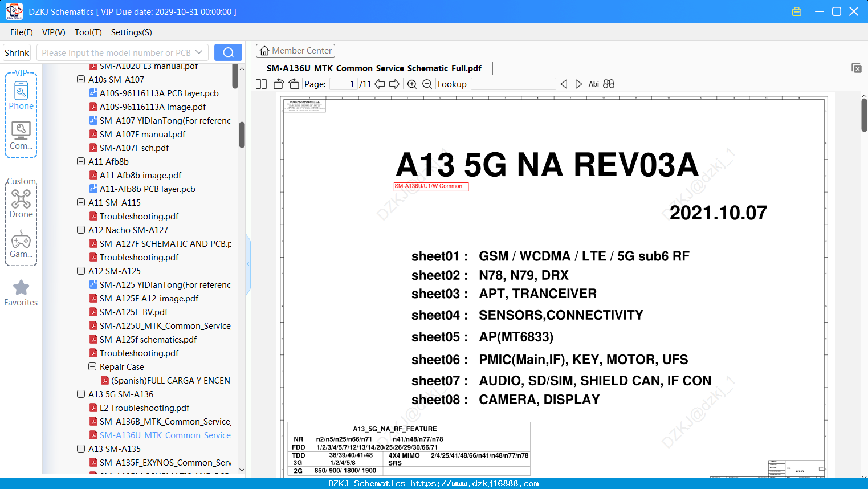Open SM-A127F SCHEMATIC AND PCB file
Screen dimensions: 868x489
[x=160, y=244]
